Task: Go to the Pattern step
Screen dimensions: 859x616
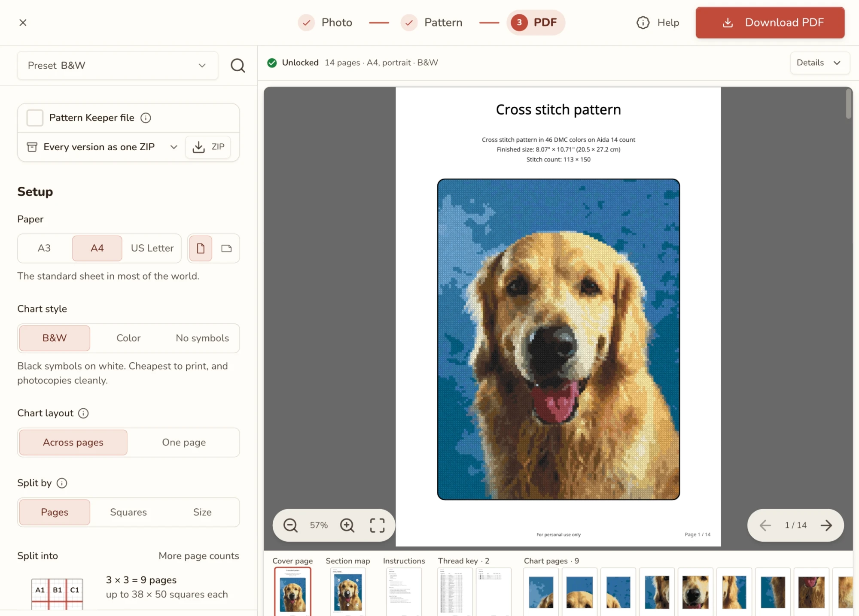Action: tap(432, 22)
